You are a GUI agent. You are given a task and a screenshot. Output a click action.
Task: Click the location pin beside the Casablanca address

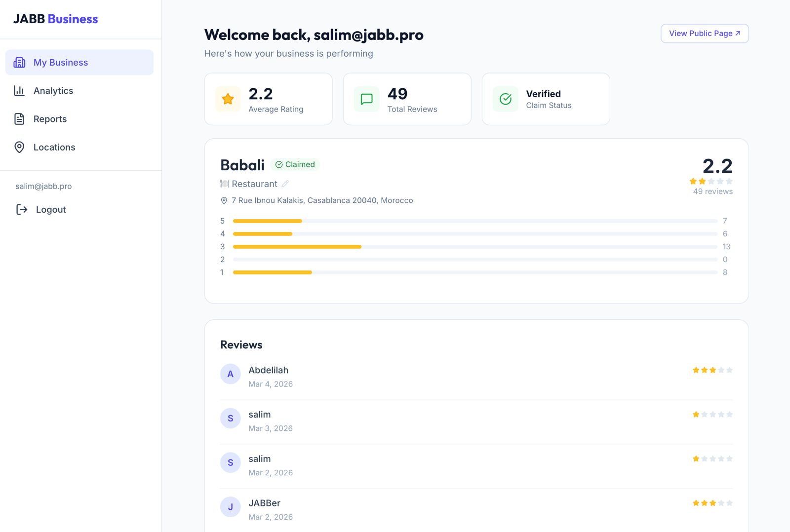coord(224,200)
